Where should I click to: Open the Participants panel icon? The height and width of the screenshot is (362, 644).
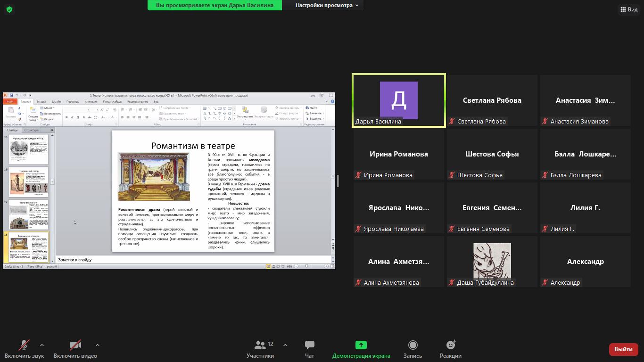pyautogui.click(x=260, y=346)
